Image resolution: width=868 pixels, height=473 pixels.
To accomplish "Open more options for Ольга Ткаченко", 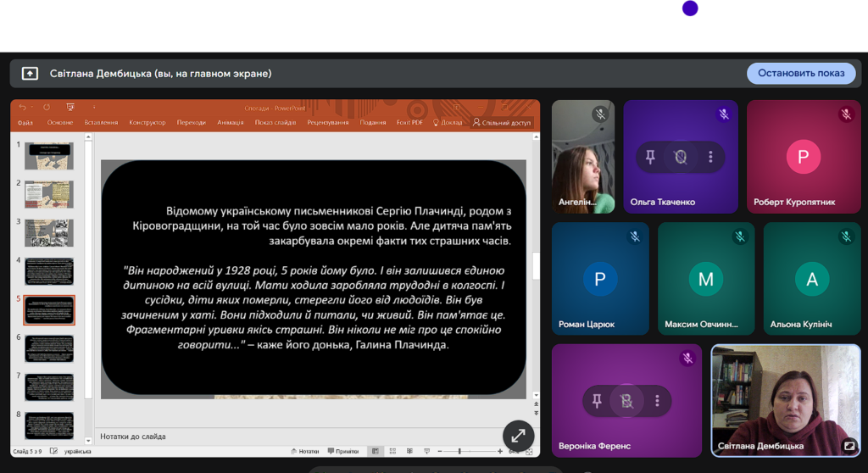I will pyautogui.click(x=710, y=157).
